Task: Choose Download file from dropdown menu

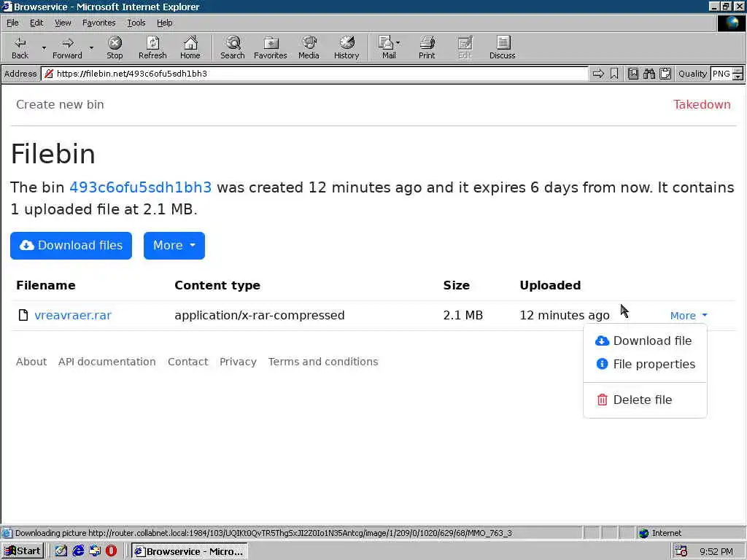Action: coord(645,341)
